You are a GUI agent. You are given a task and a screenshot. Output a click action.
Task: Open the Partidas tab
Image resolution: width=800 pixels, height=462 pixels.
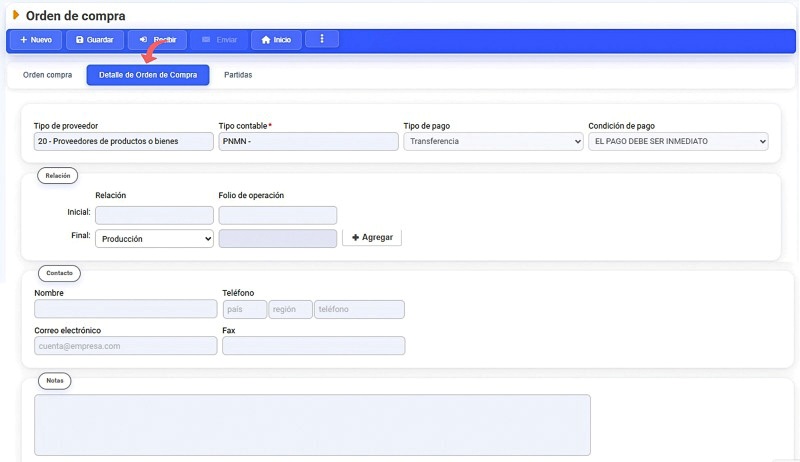[x=238, y=75]
